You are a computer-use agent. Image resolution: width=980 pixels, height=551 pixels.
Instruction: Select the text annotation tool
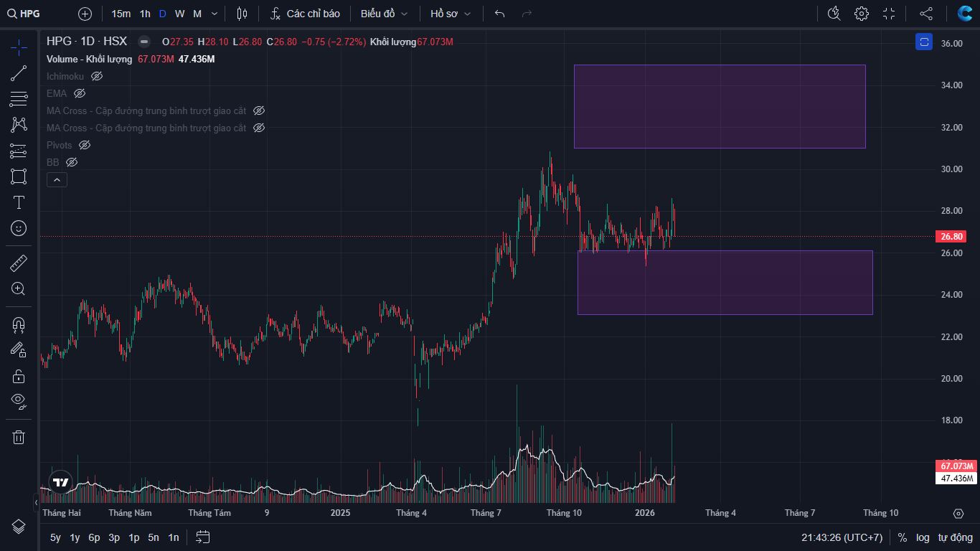(x=19, y=202)
